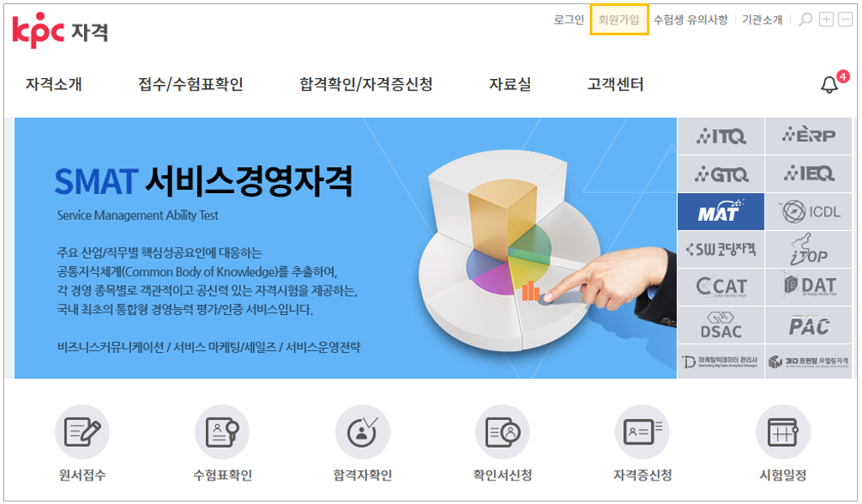This screenshot has height=504, width=862.
Task: Open 자격소개 menu
Action: point(54,84)
